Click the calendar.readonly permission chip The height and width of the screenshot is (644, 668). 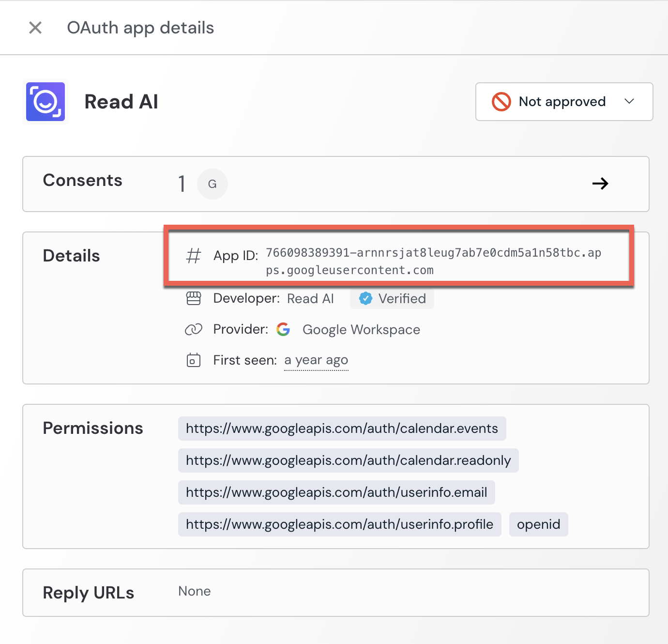click(349, 460)
